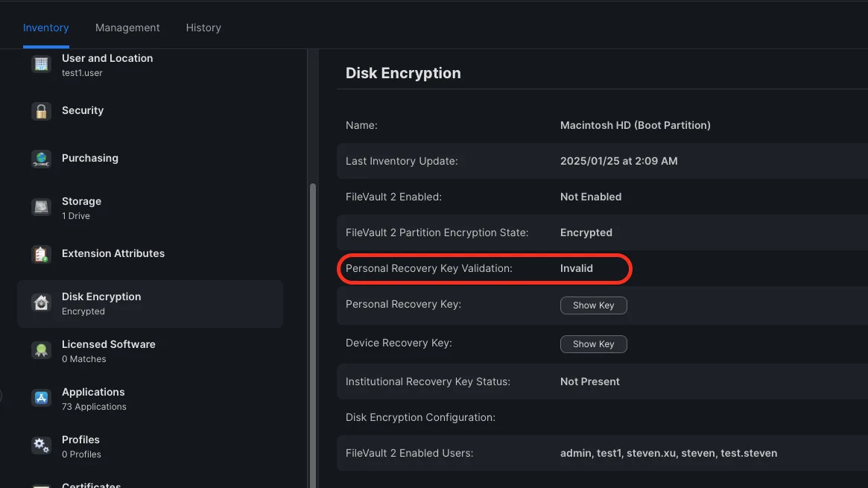Open the Applications section
The width and height of the screenshot is (868, 488).
coord(150,399)
